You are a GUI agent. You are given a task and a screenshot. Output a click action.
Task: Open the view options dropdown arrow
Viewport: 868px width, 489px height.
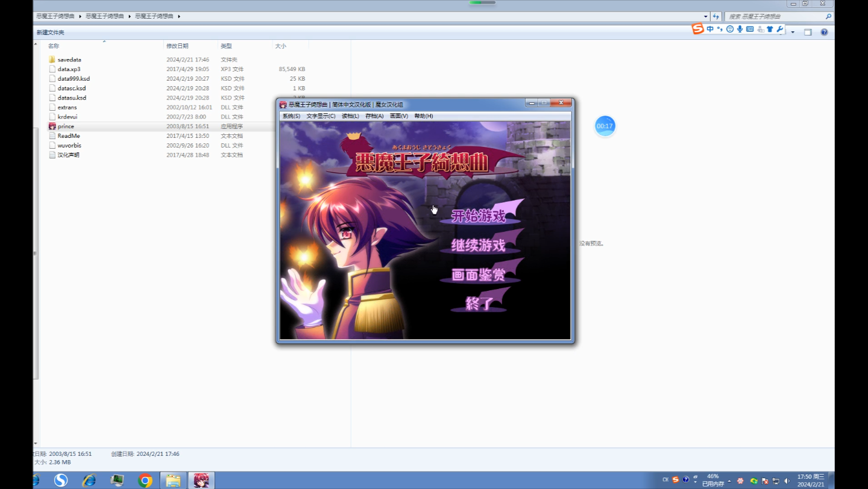[x=793, y=33]
